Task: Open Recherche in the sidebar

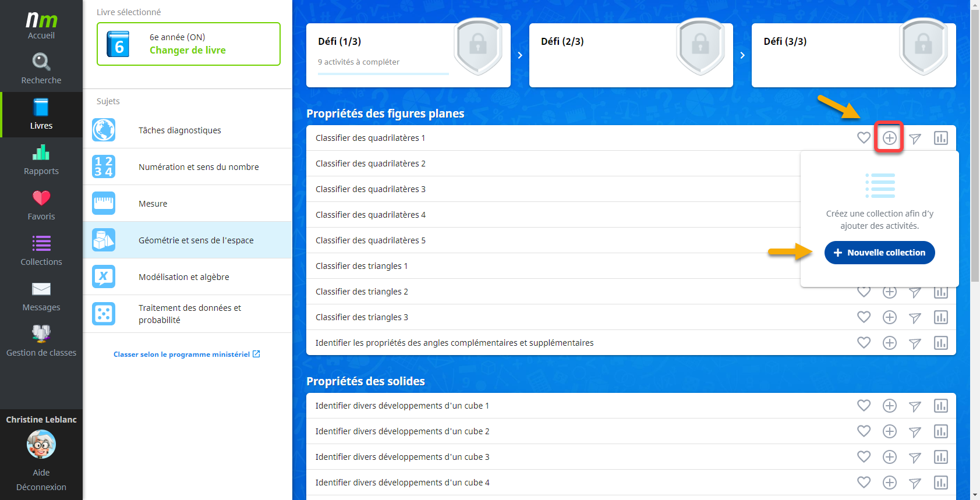Action: 41,69
